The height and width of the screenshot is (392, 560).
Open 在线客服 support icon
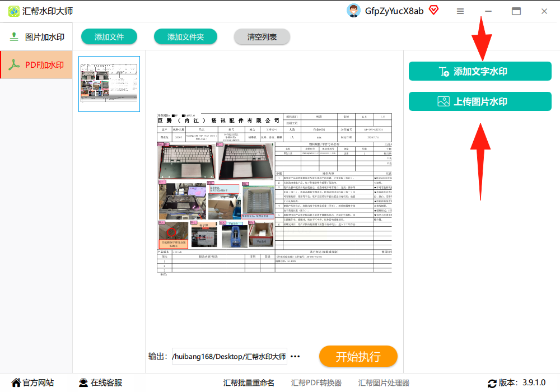pyautogui.click(x=83, y=382)
